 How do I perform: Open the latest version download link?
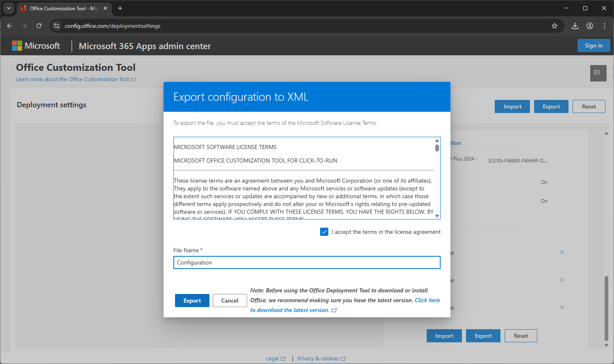point(427,300)
